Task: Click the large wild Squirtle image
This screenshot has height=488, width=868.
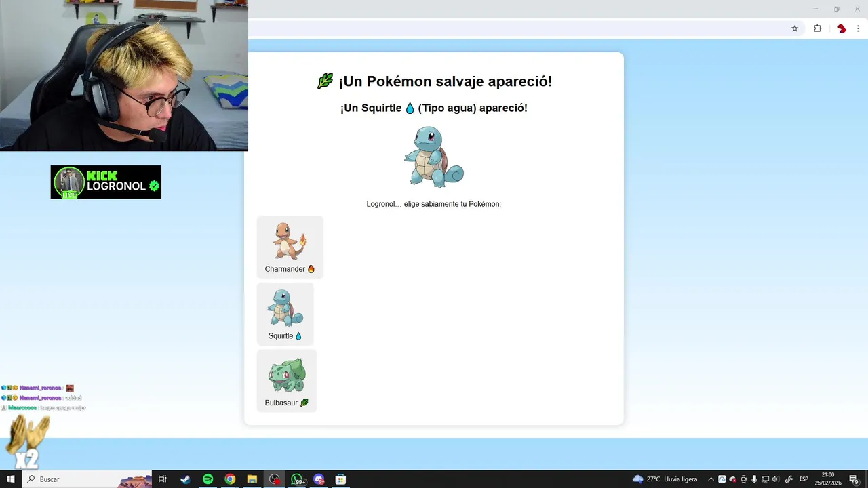Action: point(433,157)
